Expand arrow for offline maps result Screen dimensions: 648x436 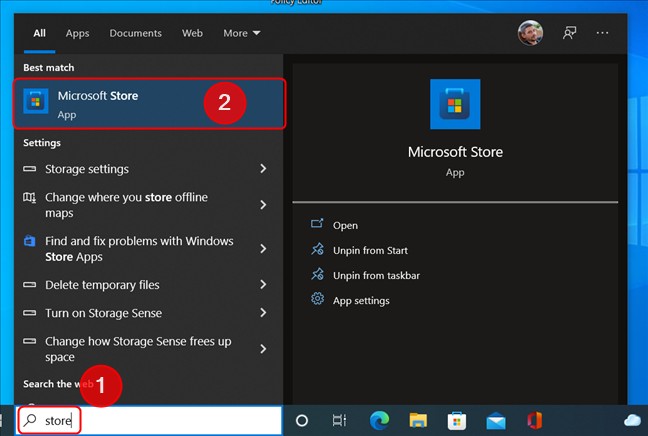263,205
